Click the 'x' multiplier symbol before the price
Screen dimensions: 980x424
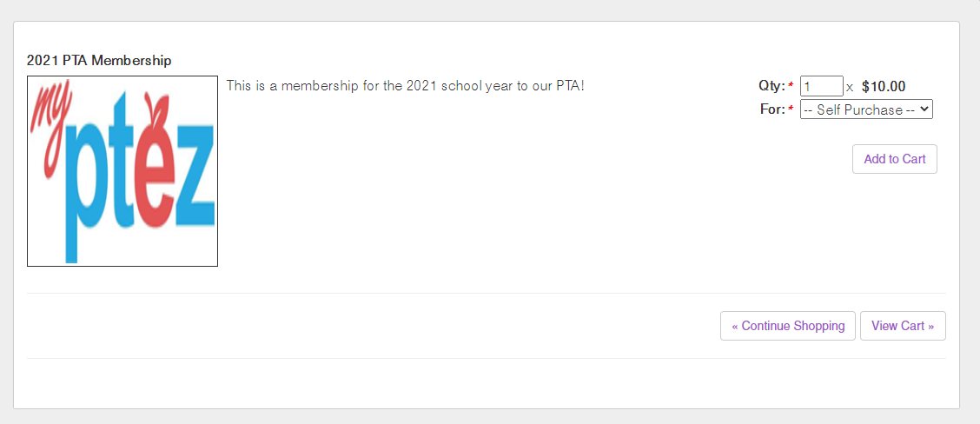[x=850, y=88]
